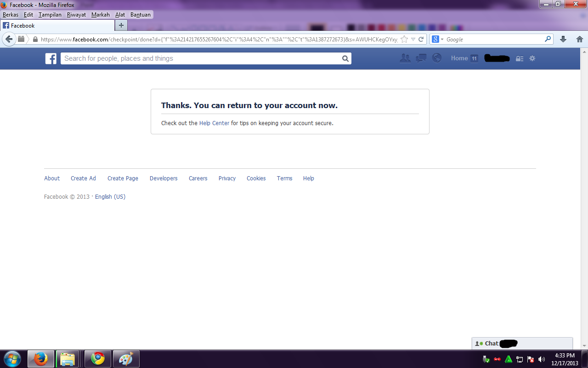Open a new tab with plus button
588x368 pixels.
[121, 25]
